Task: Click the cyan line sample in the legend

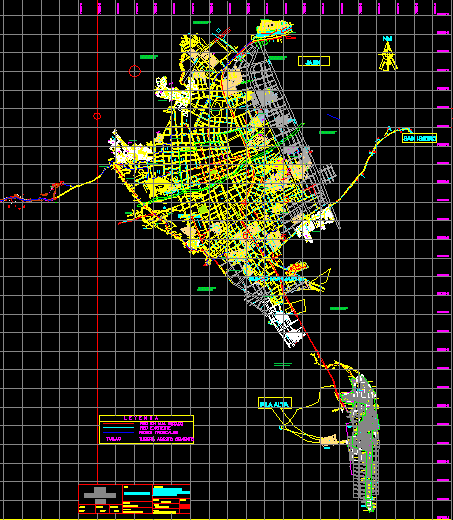Action: click(119, 428)
